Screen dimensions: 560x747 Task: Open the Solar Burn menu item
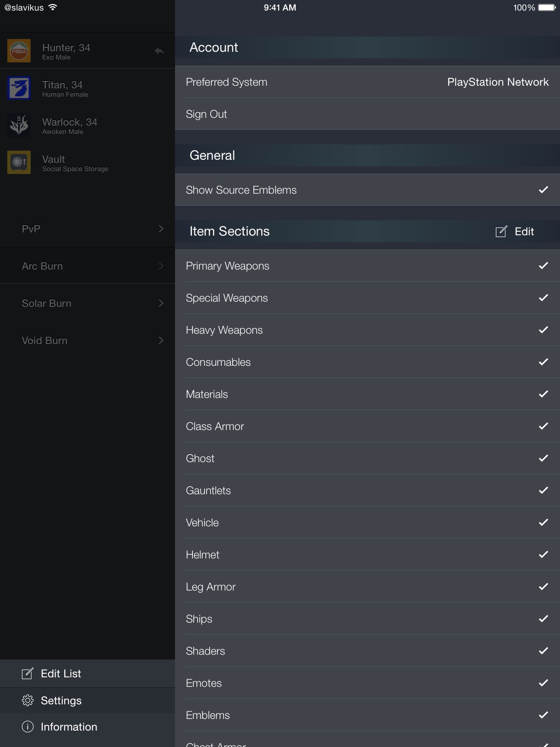[87, 303]
